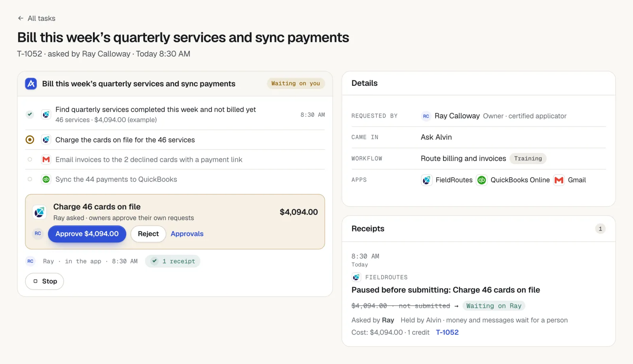The image size is (633, 364).
Task: Select the pending circle for Sync payments step
Action: pos(30,179)
